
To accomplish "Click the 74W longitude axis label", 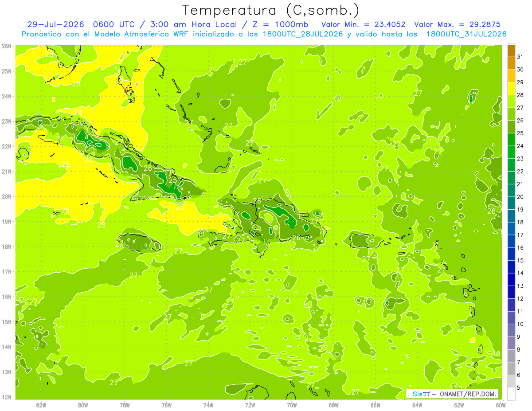I will (208, 405).
